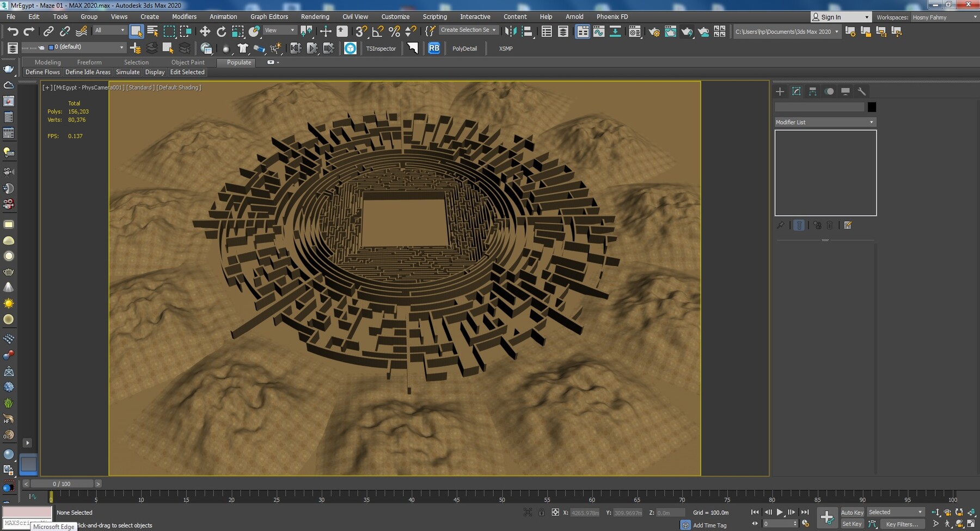
Task: Open the Rendering menu
Action: click(x=315, y=16)
